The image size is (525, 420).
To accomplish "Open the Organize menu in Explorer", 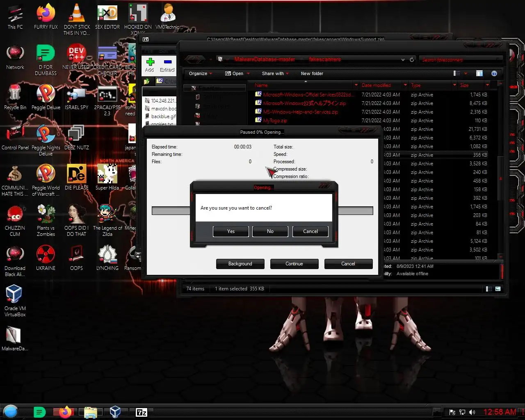I will pos(201,73).
